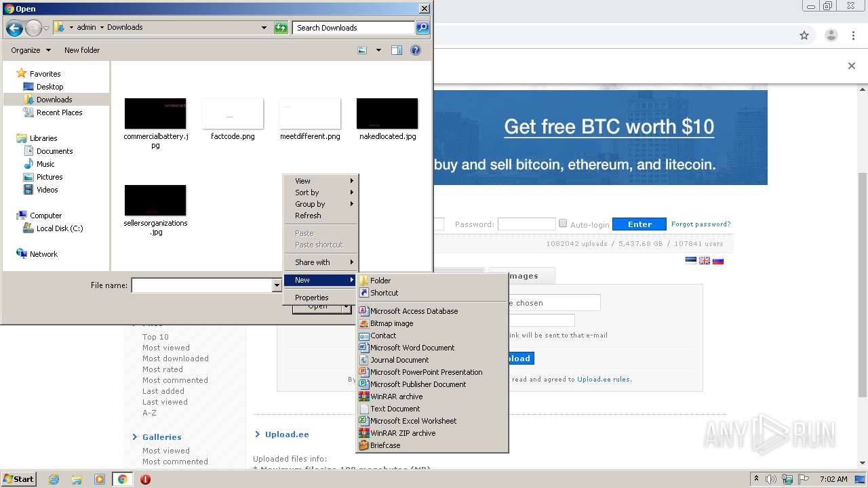This screenshot has height=488, width=868.
Task: Select Desktop in Favorites
Action: click(50, 87)
